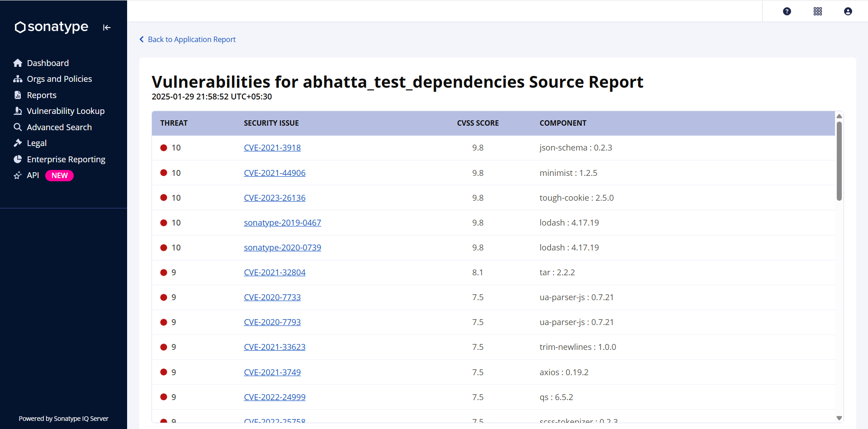Click the NEW badge next to API
Screen dimensions: 868x429
click(x=59, y=175)
